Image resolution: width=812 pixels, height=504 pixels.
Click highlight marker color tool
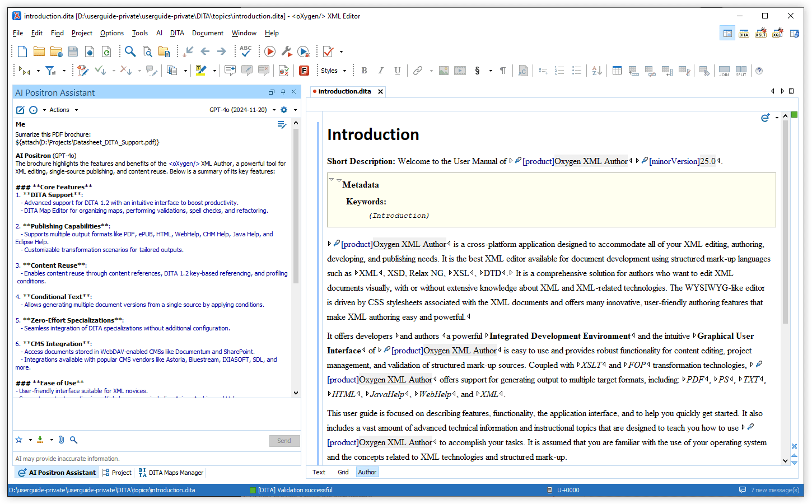click(201, 71)
